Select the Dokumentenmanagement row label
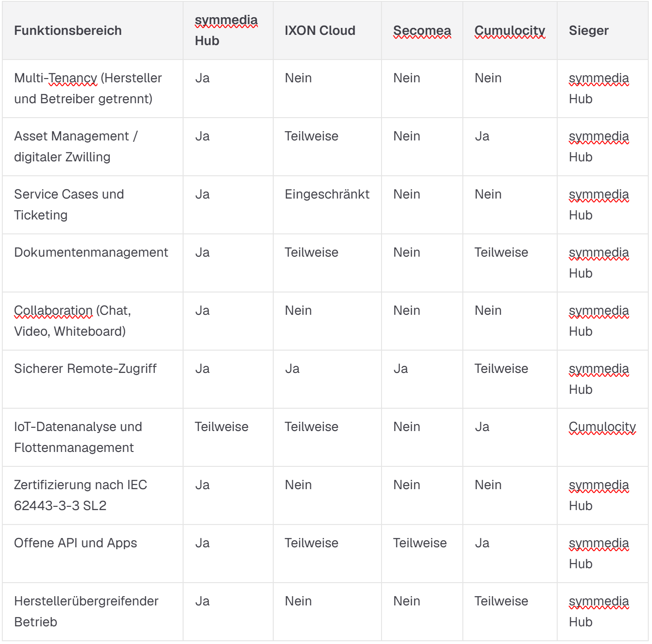652x644 pixels. pos(91,252)
